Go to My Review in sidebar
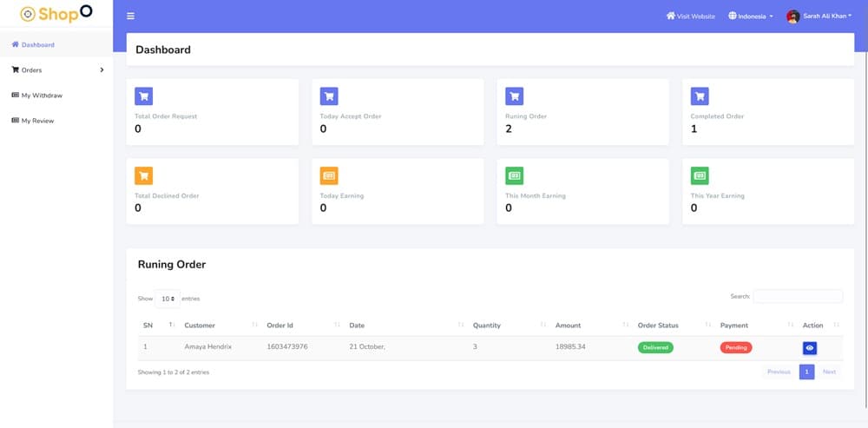 click(x=37, y=121)
